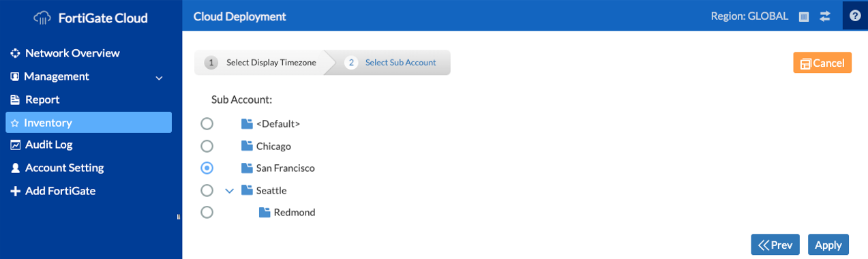The image size is (868, 259).
Task: Click the Chicago folder icon
Action: (247, 146)
